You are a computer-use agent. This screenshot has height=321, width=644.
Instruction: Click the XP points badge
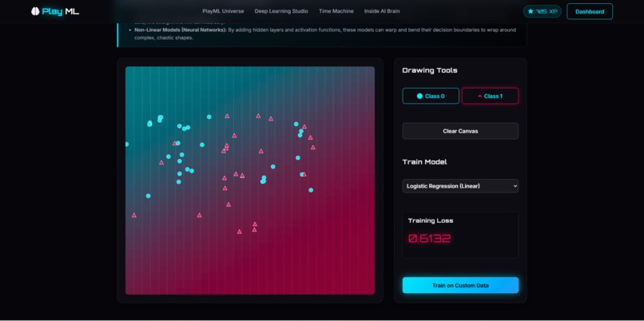pos(543,11)
